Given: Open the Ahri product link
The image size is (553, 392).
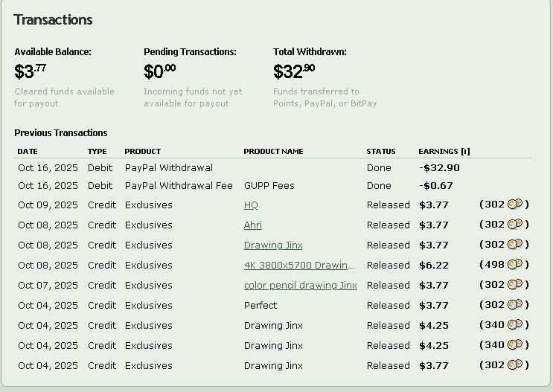Looking at the screenshot, I should click(x=252, y=225).
